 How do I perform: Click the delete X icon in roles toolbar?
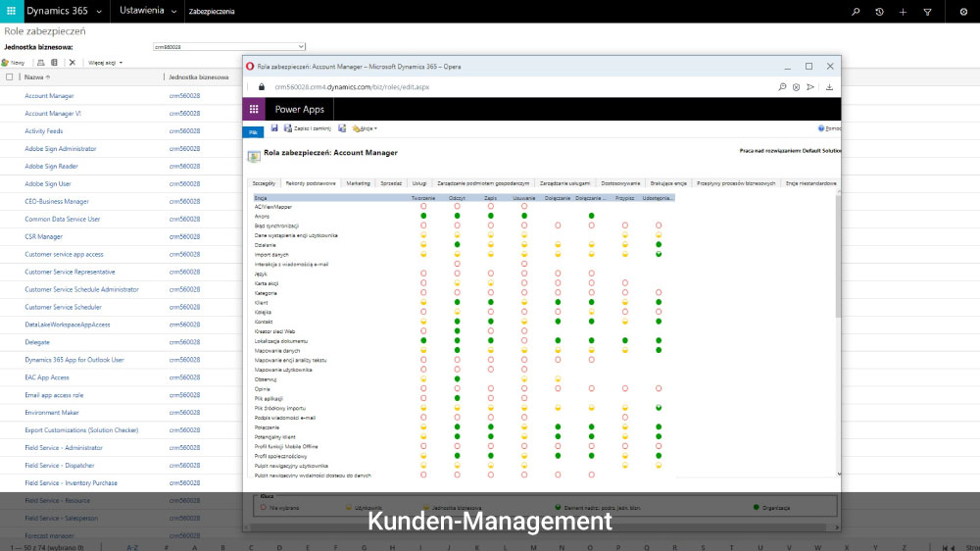pos(72,63)
